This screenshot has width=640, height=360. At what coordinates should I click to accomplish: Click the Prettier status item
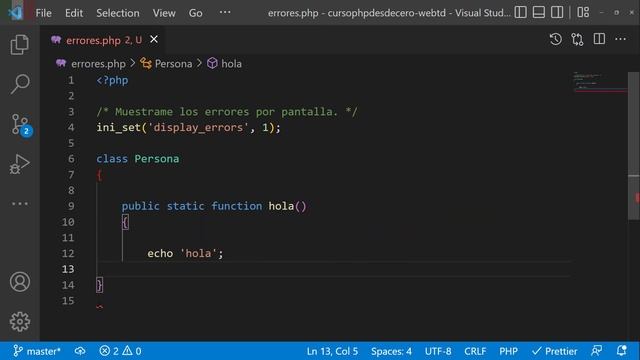point(555,351)
